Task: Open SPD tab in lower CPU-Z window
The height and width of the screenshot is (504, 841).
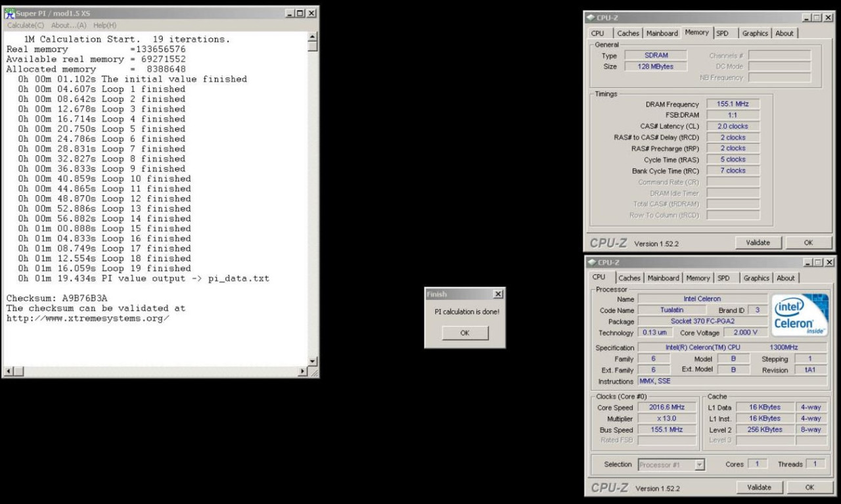Action: pos(723,278)
